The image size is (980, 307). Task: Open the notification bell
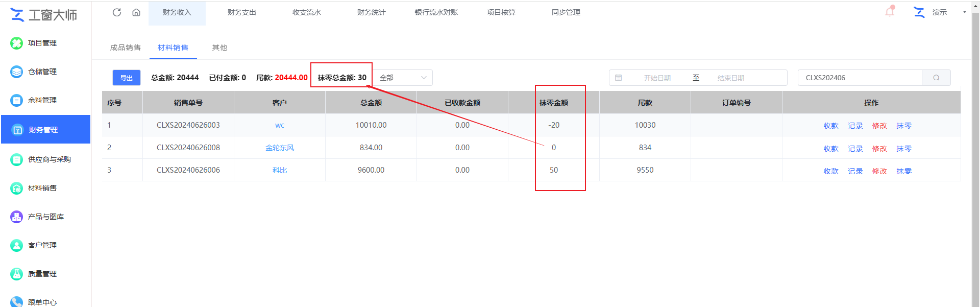point(890,12)
